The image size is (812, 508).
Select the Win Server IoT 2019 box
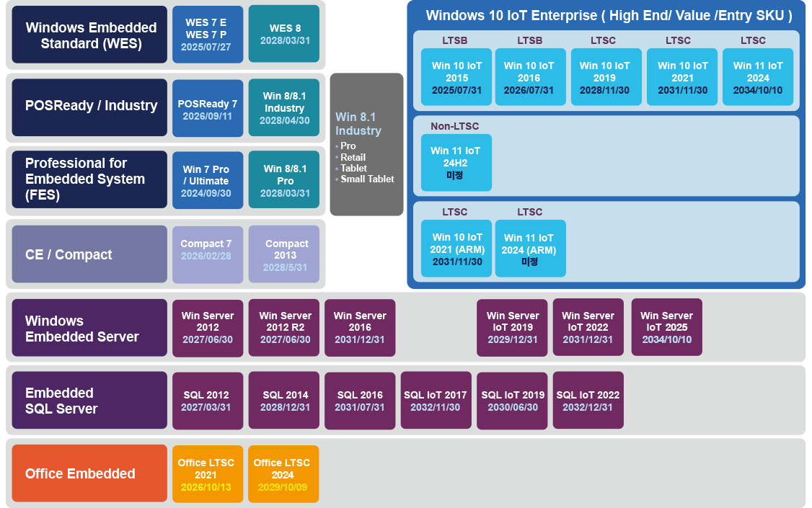[x=512, y=328]
